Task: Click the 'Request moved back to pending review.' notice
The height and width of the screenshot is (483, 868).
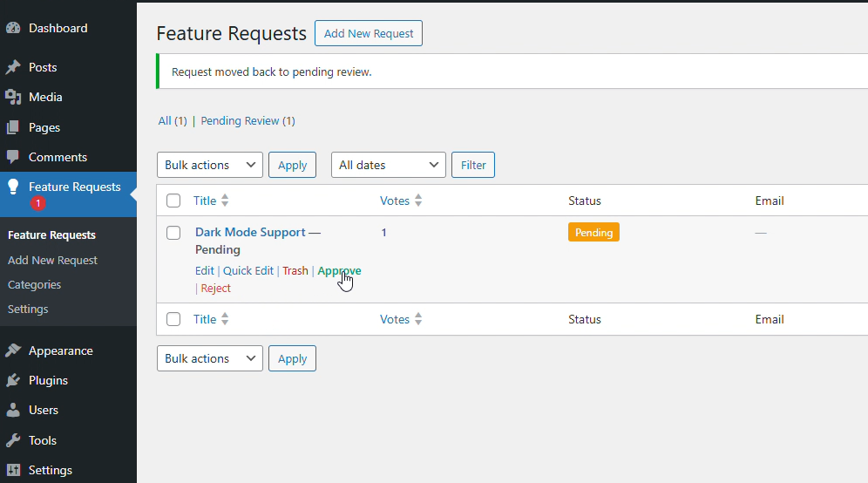Action: pos(271,72)
